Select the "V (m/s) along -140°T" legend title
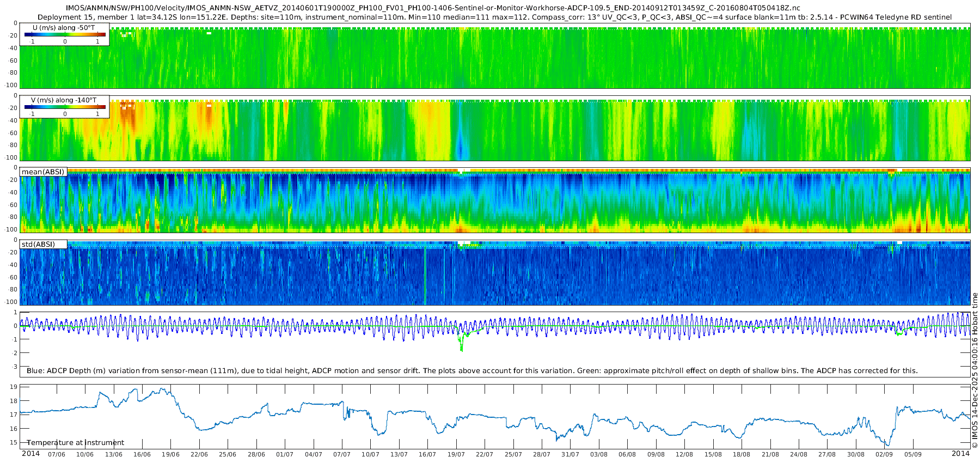The width and height of the screenshot is (980, 463). pyautogui.click(x=64, y=100)
